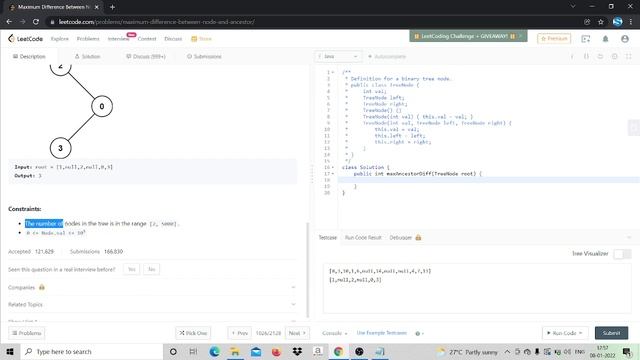Screen dimensions: 640x360
Task: Go to the Next problem
Action: pos(297,333)
